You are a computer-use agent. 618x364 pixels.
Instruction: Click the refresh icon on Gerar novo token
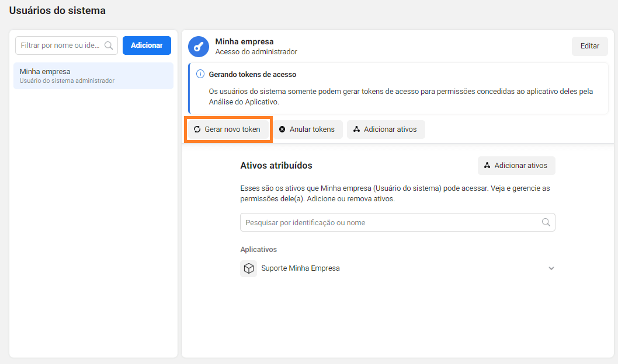[197, 129]
